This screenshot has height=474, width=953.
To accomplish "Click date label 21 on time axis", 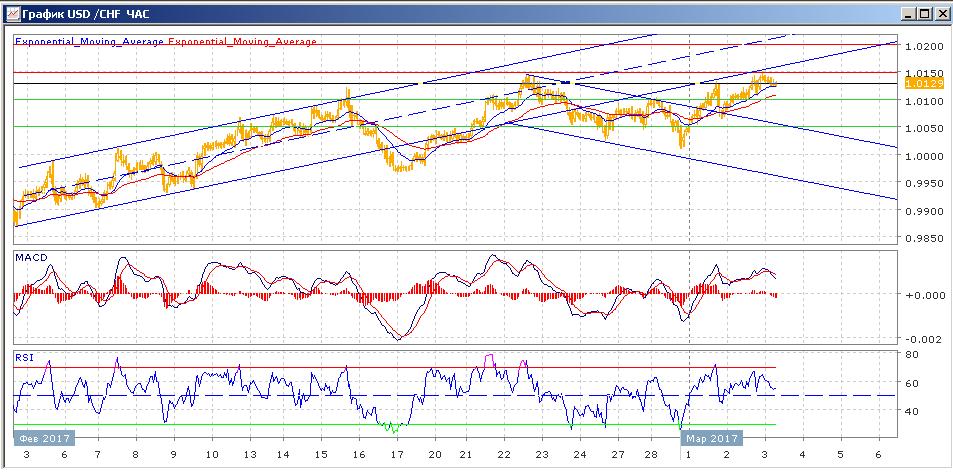I will 466,455.
